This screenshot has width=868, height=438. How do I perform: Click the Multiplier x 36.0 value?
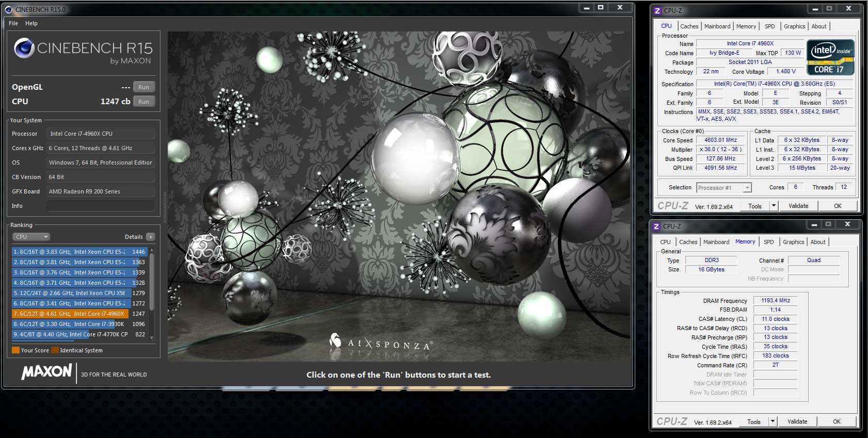click(x=720, y=149)
